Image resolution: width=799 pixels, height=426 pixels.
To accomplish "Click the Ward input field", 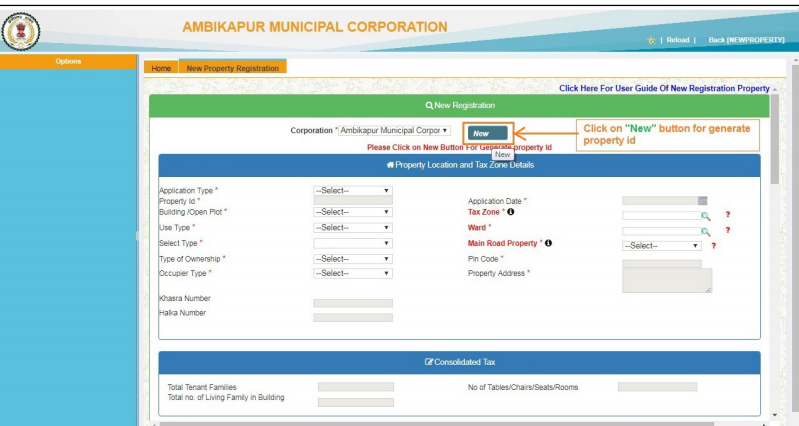I will (661, 231).
